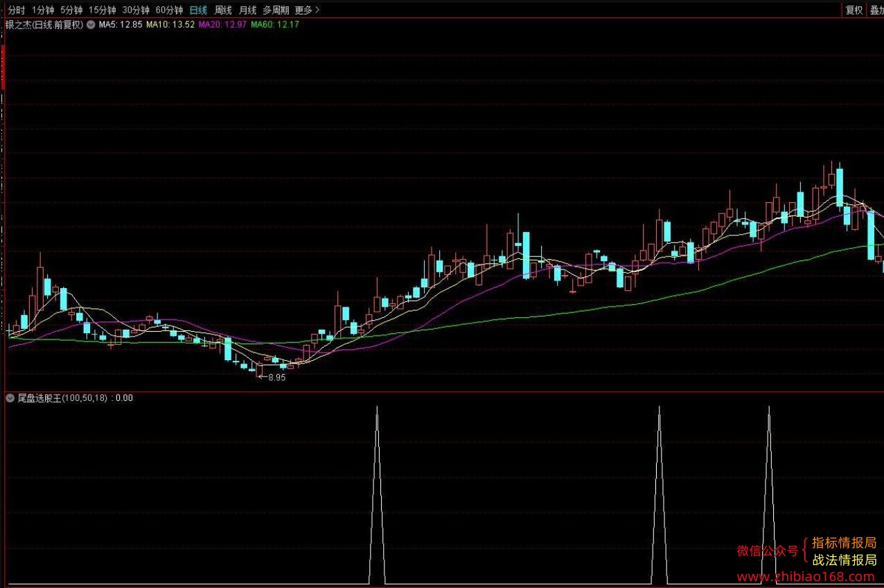Switch to the 分时 intraday tab
Image resolution: width=884 pixels, height=588 pixels.
click(x=16, y=10)
